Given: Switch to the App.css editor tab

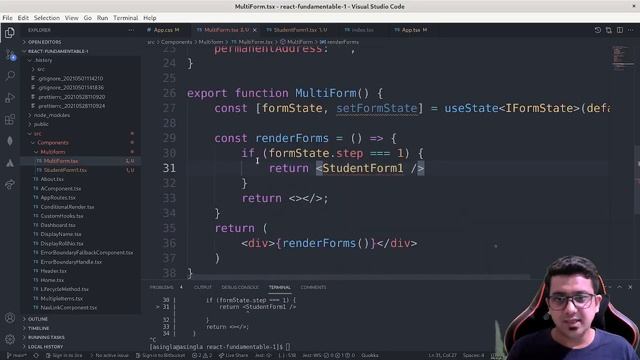Looking at the screenshot, I should (x=163, y=30).
